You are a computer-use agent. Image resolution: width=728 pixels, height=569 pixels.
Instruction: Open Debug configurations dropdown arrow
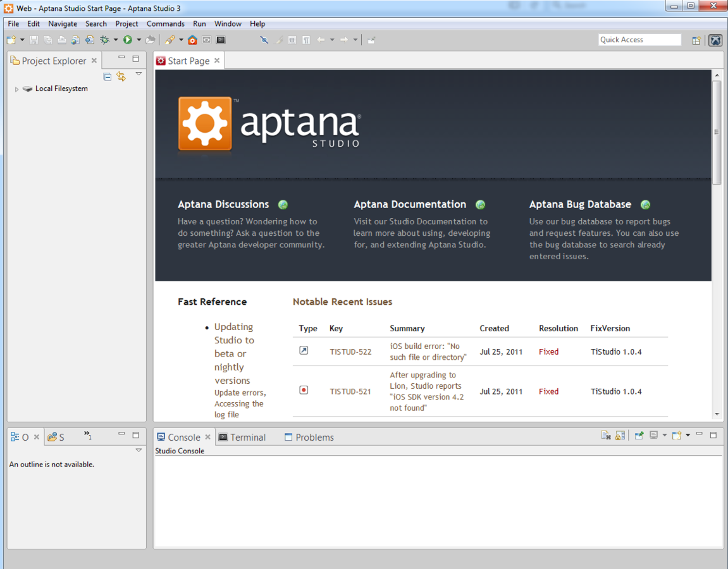[116, 40]
